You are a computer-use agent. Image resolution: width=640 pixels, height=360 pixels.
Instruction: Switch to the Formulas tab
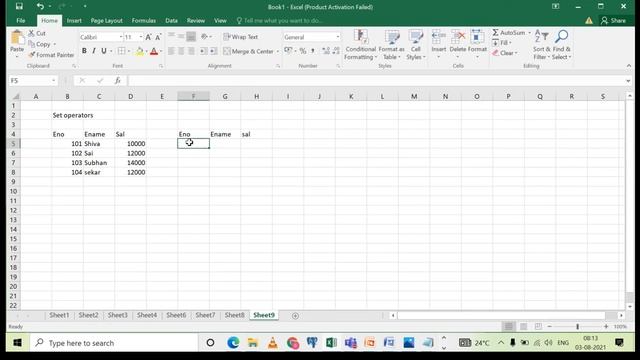coord(144,20)
